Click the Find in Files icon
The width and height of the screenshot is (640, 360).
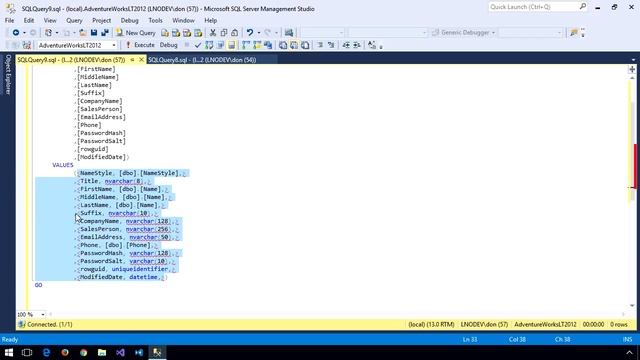[x=573, y=33]
